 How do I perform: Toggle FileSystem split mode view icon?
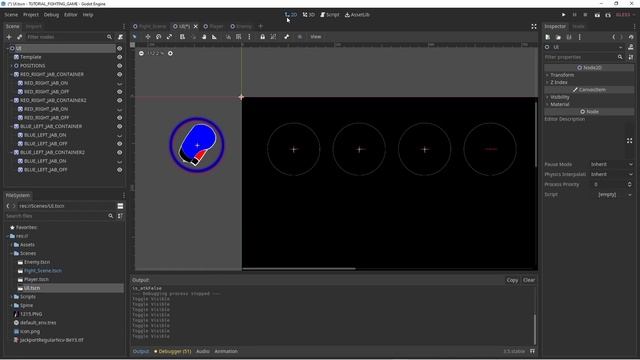coord(120,206)
